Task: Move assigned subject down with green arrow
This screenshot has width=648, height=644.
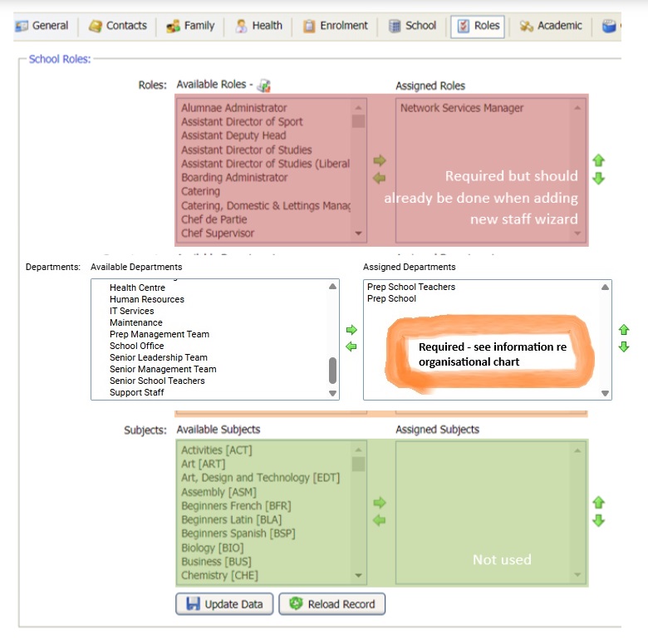Action: pos(598,521)
